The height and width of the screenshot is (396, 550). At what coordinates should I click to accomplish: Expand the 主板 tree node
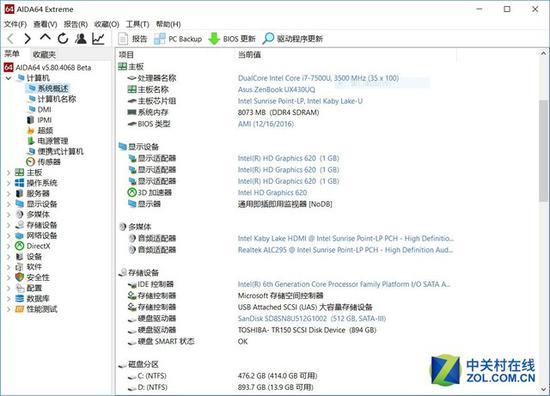coord(8,173)
